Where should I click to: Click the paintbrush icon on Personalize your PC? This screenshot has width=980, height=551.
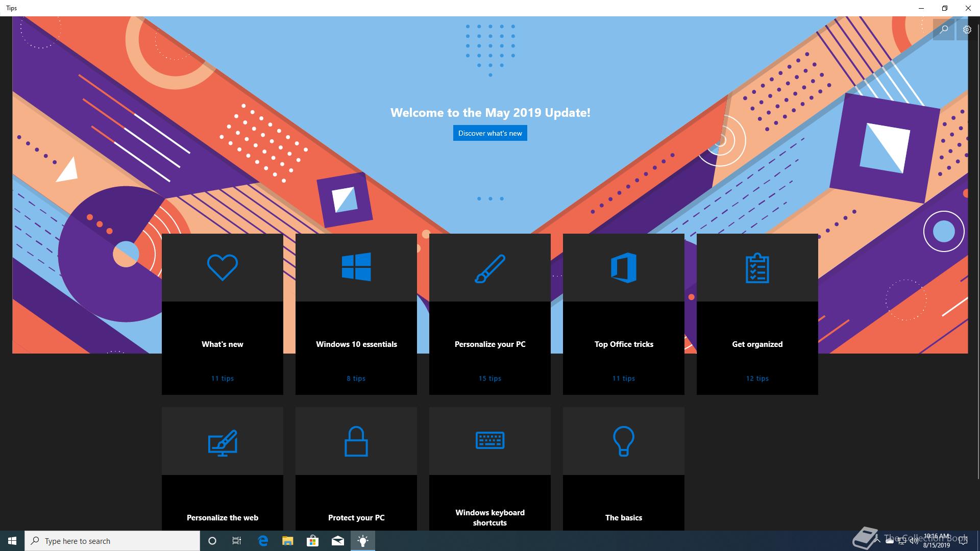point(490,268)
